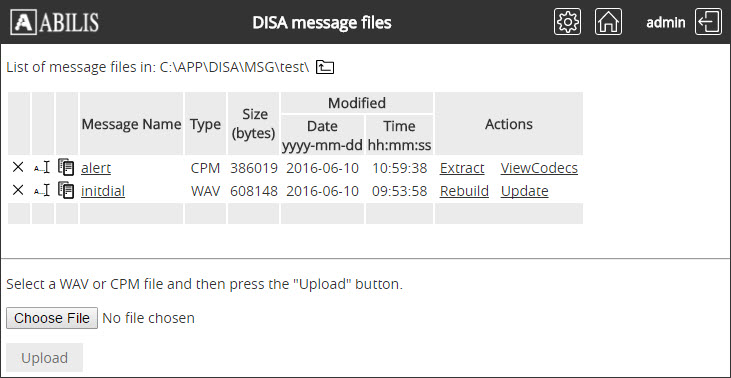Copy the initdial message file
This screenshot has width=731, height=378.
(66, 190)
